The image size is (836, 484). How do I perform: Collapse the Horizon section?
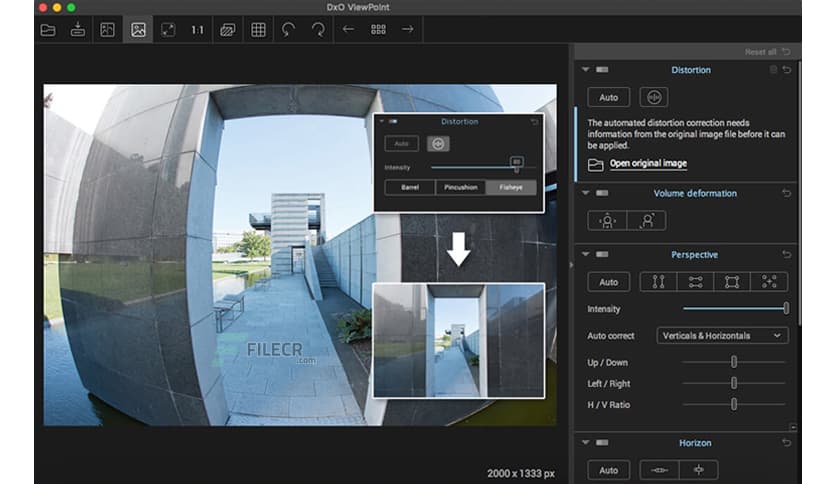point(585,442)
